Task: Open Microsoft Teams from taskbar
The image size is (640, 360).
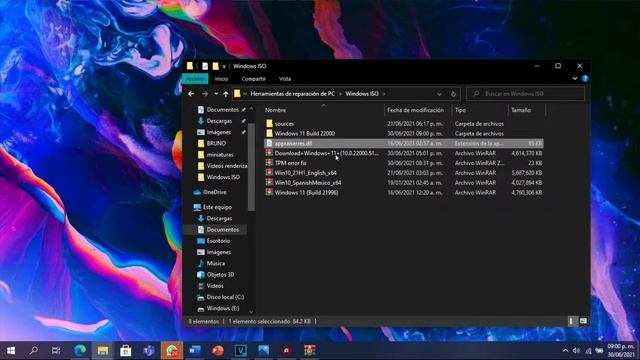Action: pyautogui.click(x=149, y=350)
